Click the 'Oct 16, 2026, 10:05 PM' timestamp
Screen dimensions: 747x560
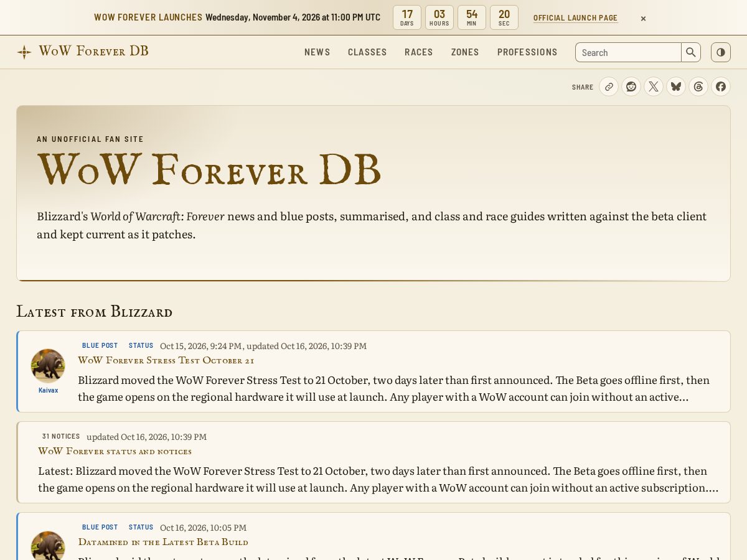(204, 528)
